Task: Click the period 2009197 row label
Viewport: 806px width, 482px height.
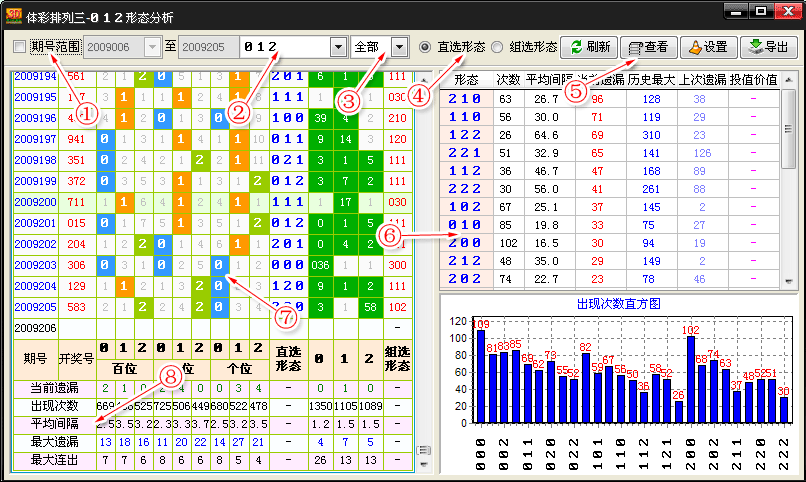Action: tap(35, 139)
